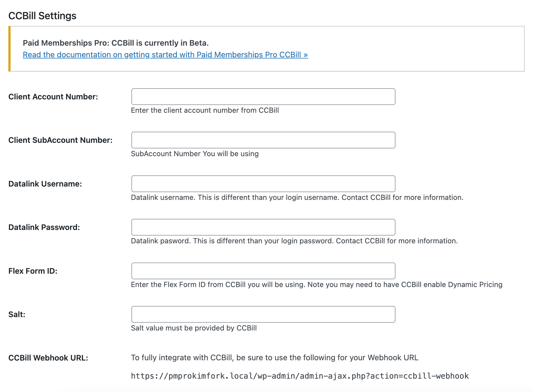This screenshot has height=392, width=533.
Task: Click the Flex Form ID input field
Action: click(x=263, y=271)
